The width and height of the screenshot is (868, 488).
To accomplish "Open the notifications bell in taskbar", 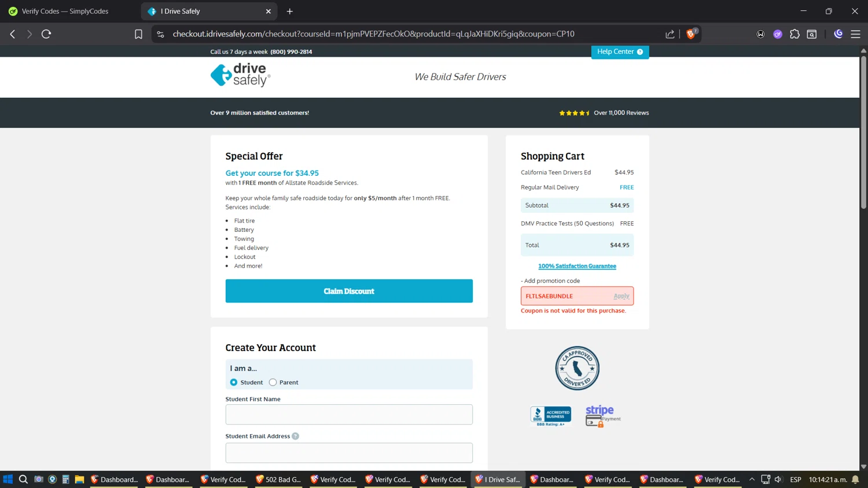I will [x=855, y=479].
